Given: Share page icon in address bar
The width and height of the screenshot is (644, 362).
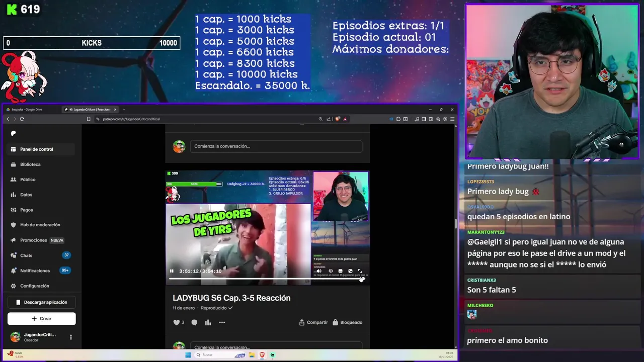Looking at the screenshot, I should (x=329, y=119).
